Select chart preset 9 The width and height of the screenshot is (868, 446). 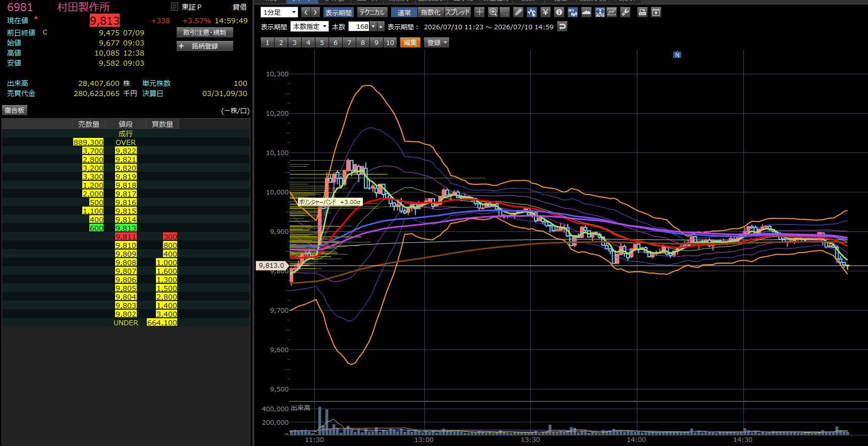[376, 43]
